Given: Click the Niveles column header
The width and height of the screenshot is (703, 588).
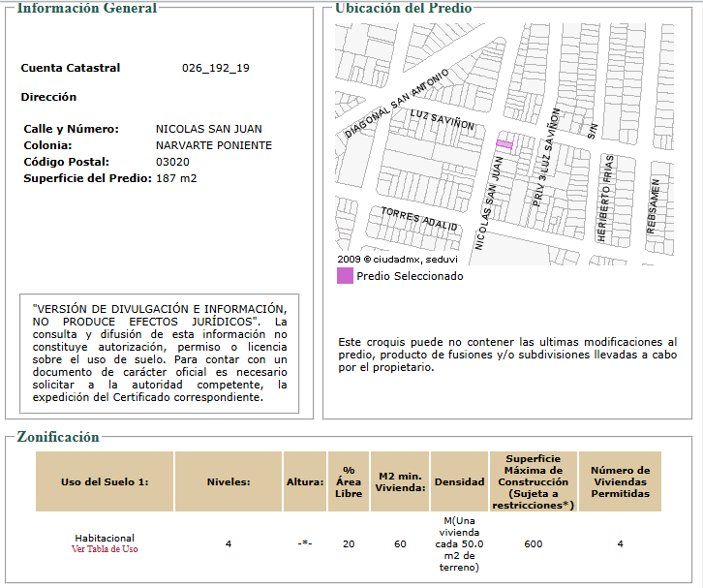Looking at the screenshot, I should (x=229, y=481).
